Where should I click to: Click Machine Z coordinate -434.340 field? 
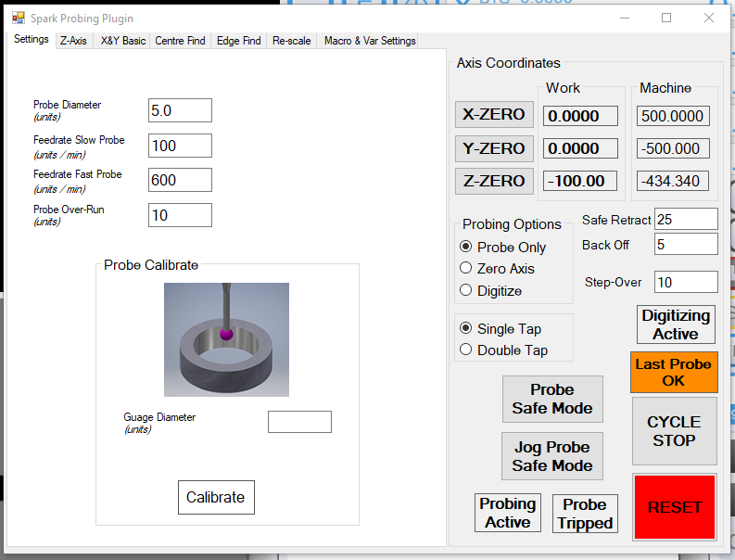pyautogui.click(x=673, y=181)
